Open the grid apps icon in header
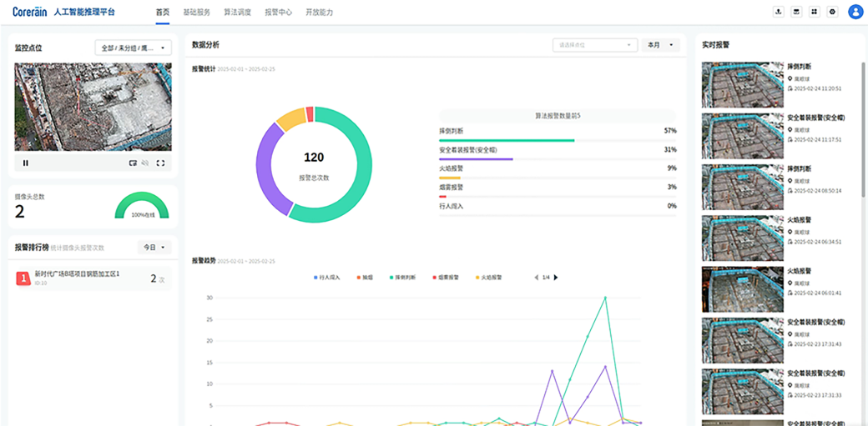868x426 pixels. pos(815,12)
